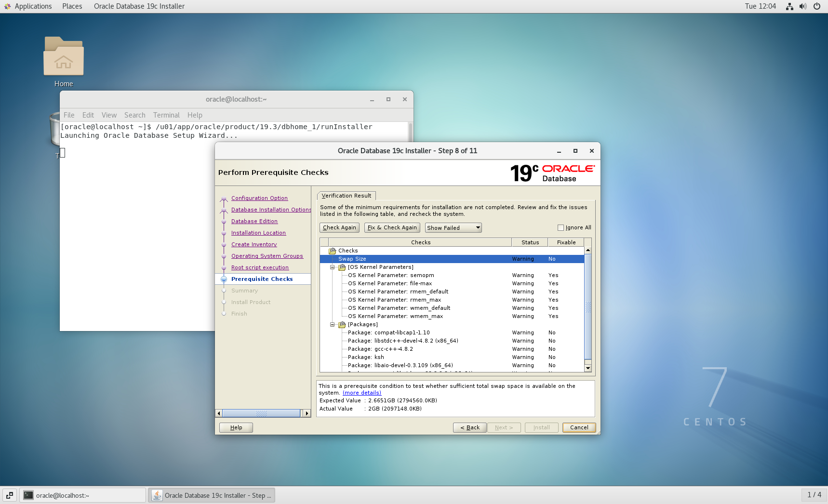Select Package libstdc++-devel-4.8.2 row
This screenshot has height=504, width=828.
(x=452, y=341)
